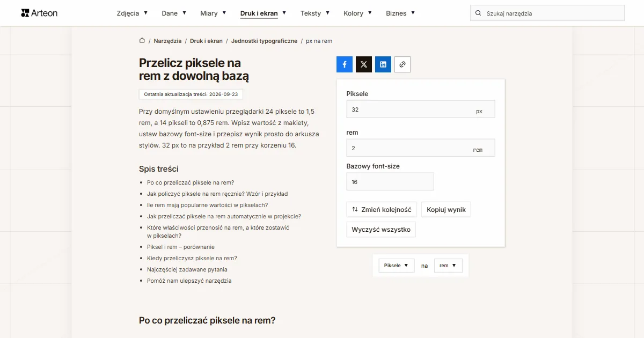This screenshot has height=338, width=644.
Task: Expand the Biznes menu
Action: point(400,13)
